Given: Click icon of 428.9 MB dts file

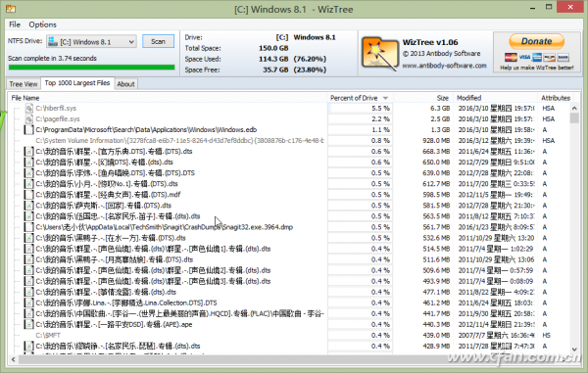Looking at the screenshot, I should 28,347.
